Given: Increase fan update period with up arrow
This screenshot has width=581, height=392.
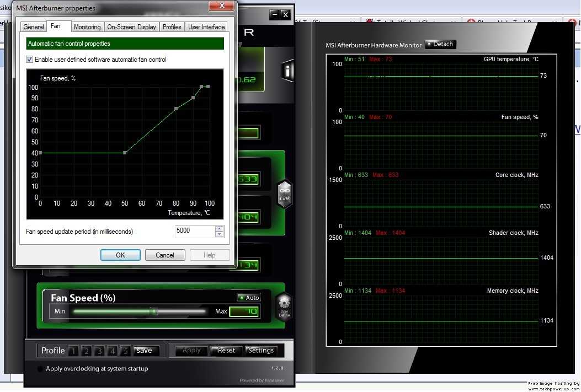Looking at the screenshot, I should (220, 228).
